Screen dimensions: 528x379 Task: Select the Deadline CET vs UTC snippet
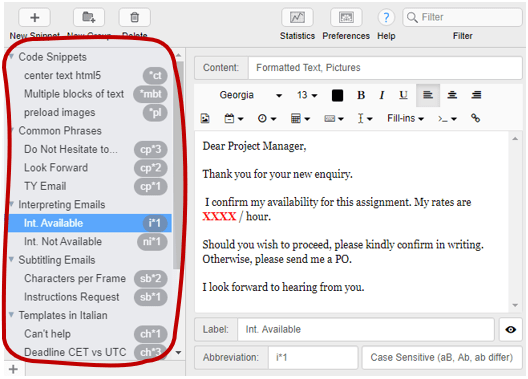tap(89, 352)
